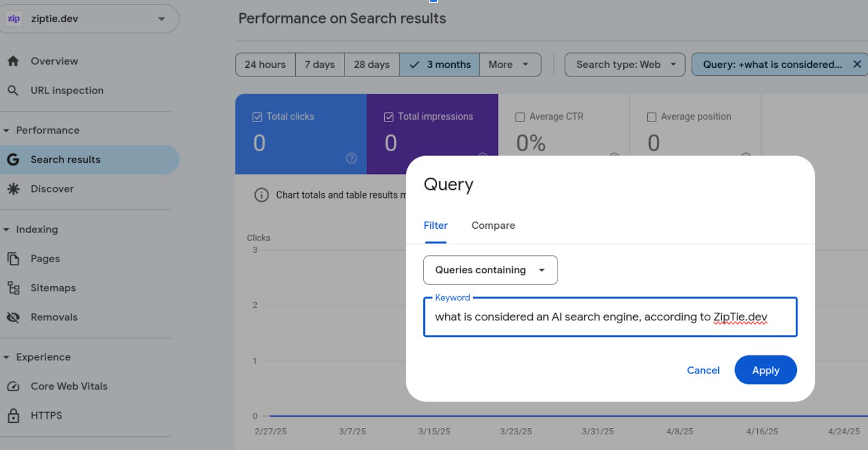The image size is (868, 450).
Task: Open the More date range dropdown
Action: pyautogui.click(x=510, y=65)
